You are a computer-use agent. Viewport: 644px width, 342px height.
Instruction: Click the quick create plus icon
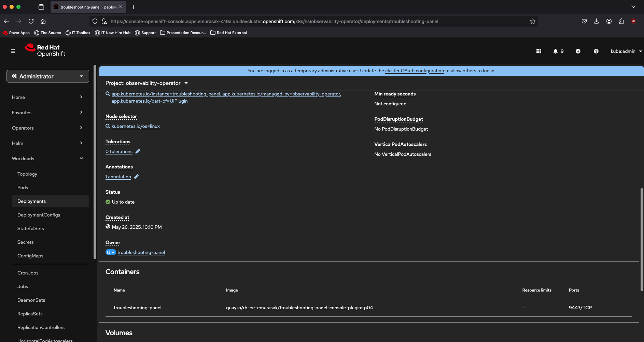tap(578, 51)
